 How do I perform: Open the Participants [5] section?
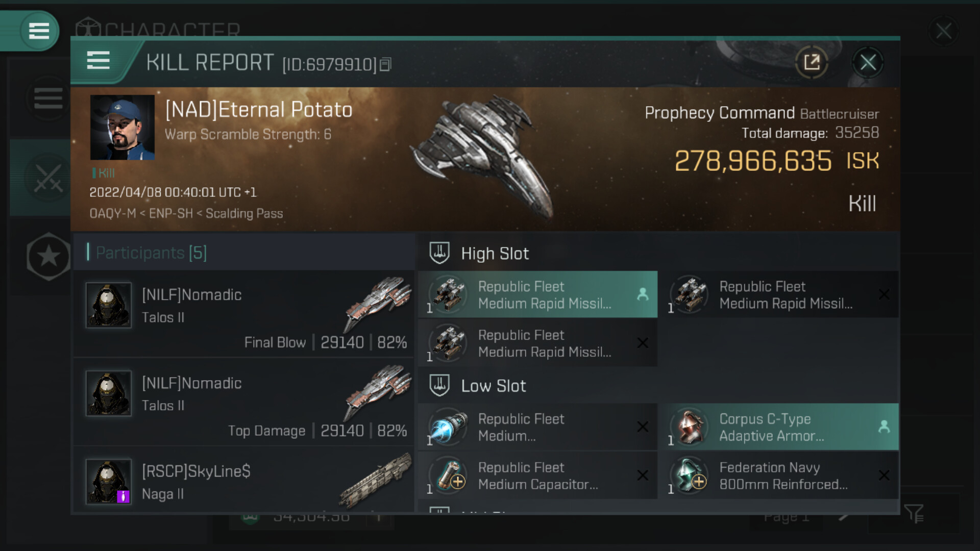click(151, 253)
